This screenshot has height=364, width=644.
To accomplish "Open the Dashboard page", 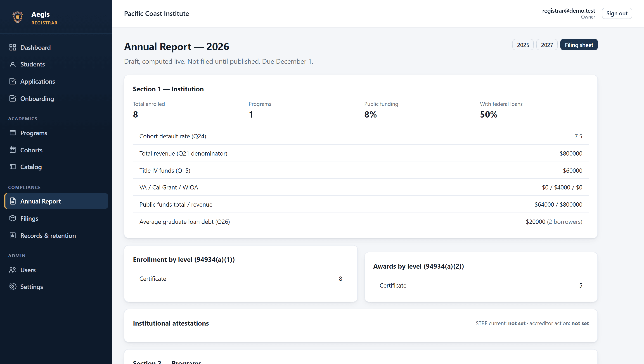I will coord(56,47).
